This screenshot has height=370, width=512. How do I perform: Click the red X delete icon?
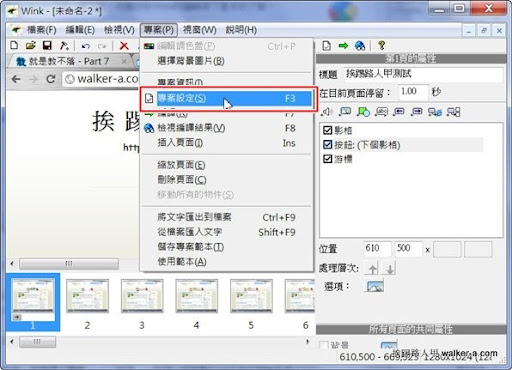click(x=124, y=46)
